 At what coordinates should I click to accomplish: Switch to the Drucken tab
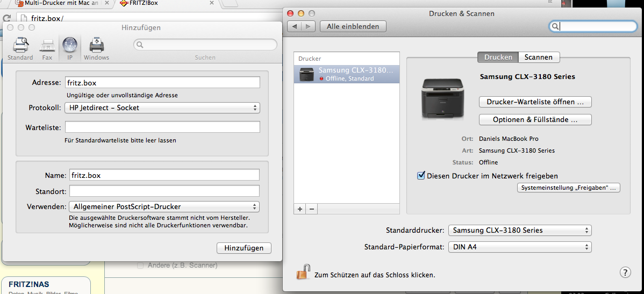point(498,57)
